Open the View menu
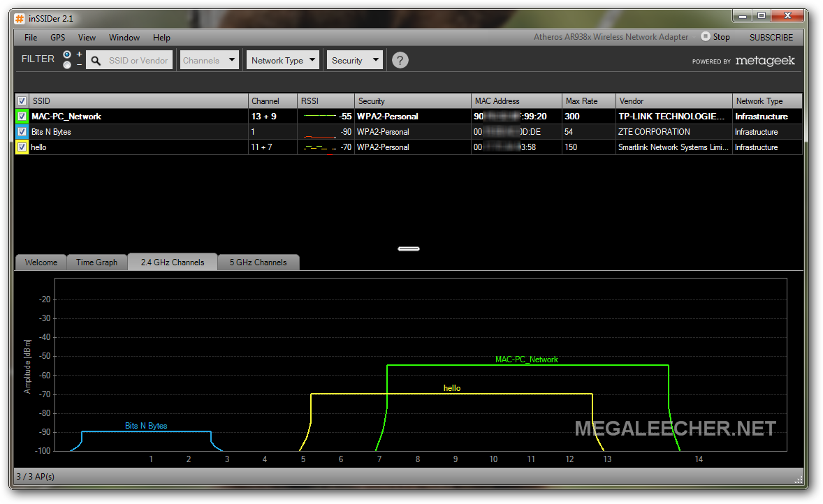Screen dimensions: 823x504 coord(87,38)
